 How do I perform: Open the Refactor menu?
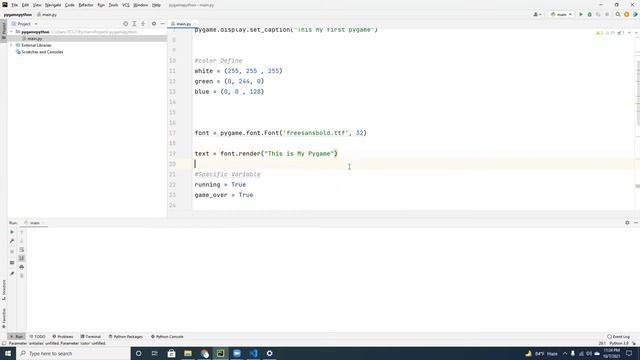coord(86,5)
